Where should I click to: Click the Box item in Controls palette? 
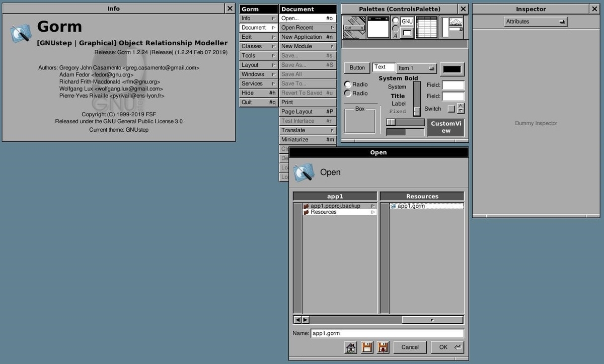point(360,119)
